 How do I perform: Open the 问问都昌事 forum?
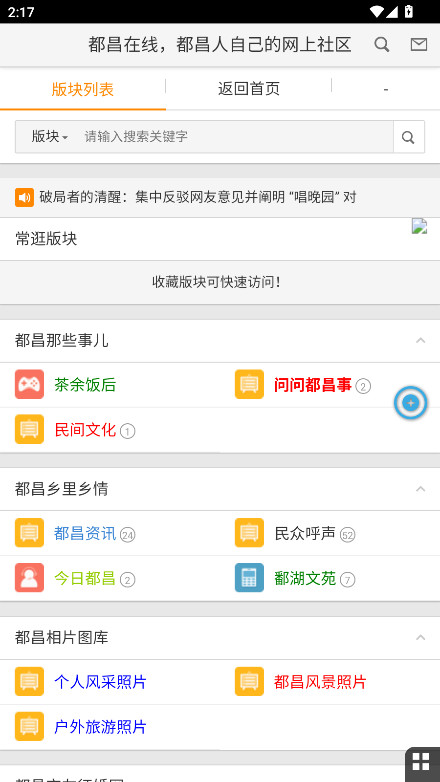pos(313,385)
